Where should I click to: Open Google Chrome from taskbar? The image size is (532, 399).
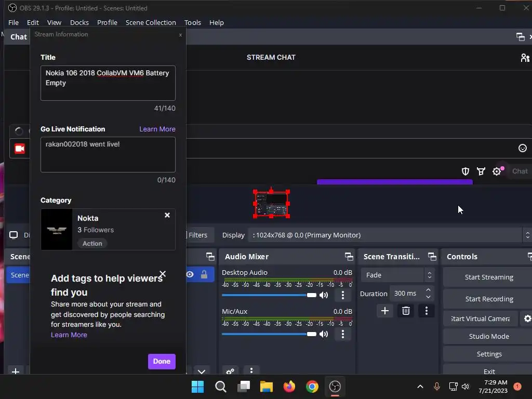(312, 387)
